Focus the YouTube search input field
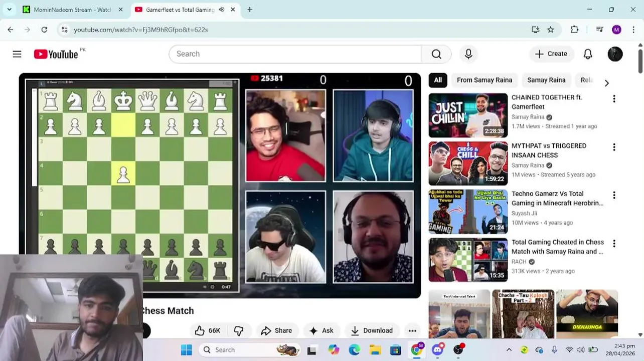The image size is (644, 361). pos(295,54)
